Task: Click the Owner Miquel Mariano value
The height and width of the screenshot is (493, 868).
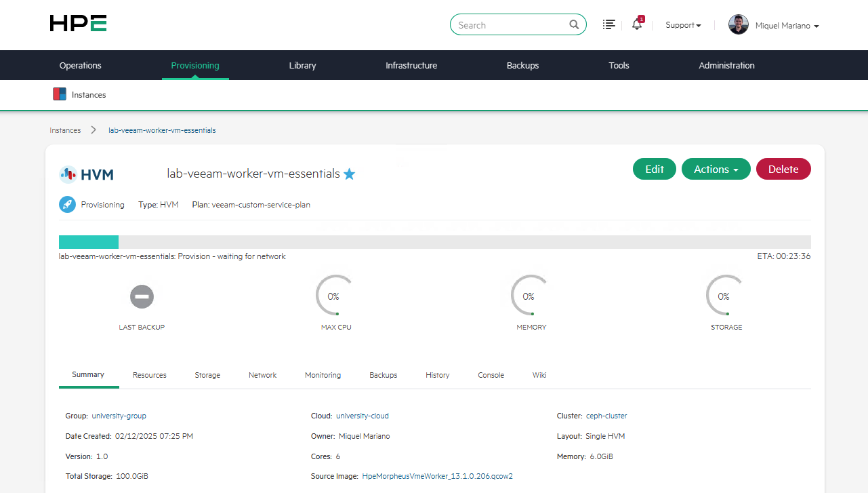Action: (364, 436)
